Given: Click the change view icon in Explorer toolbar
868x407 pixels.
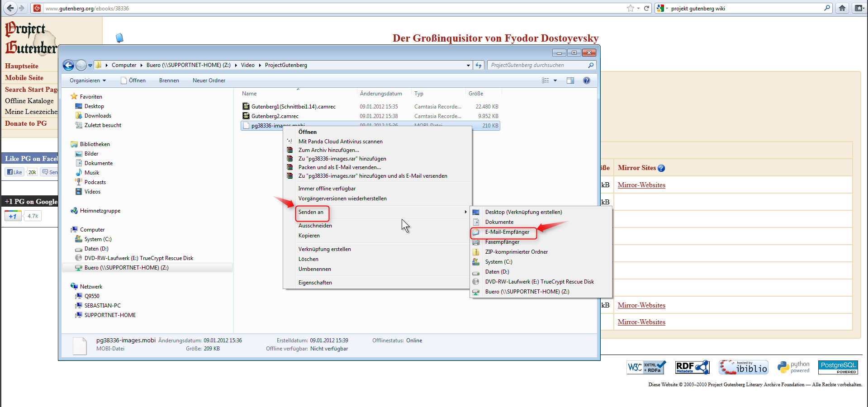Looking at the screenshot, I should 545,80.
